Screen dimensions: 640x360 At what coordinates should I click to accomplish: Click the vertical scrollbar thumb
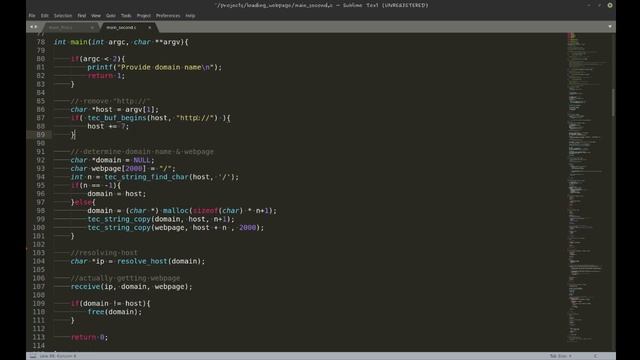pos(613,102)
